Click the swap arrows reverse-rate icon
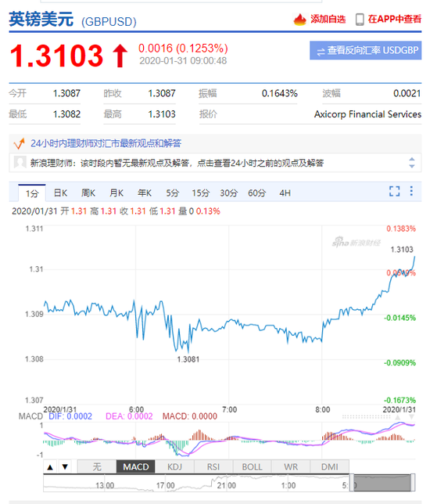The image size is (430, 504). pos(321,52)
